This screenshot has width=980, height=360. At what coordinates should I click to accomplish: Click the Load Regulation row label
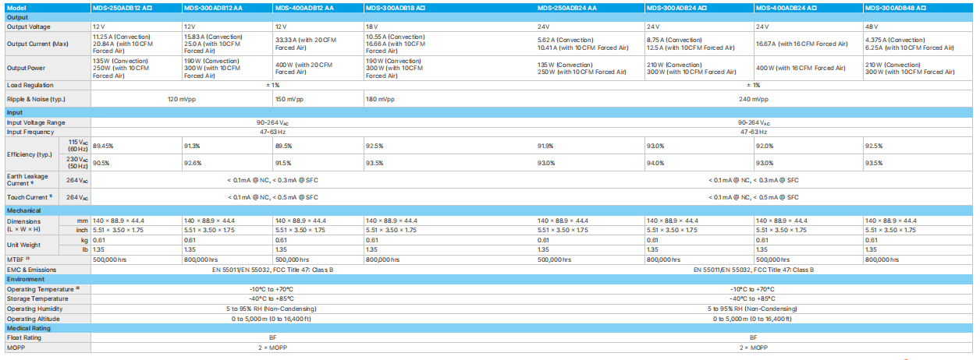coord(30,85)
